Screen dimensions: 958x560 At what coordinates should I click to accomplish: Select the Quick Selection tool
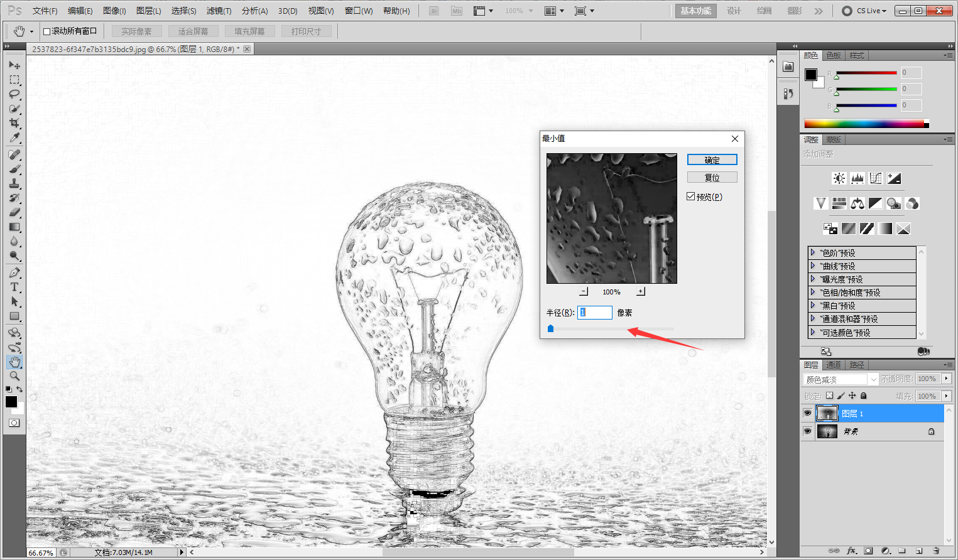click(14, 109)
